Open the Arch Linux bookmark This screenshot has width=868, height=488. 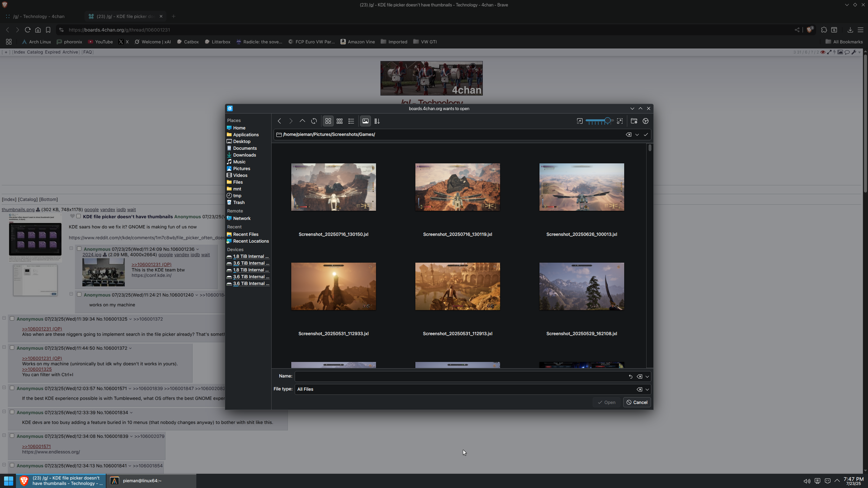tap(36, 42)
